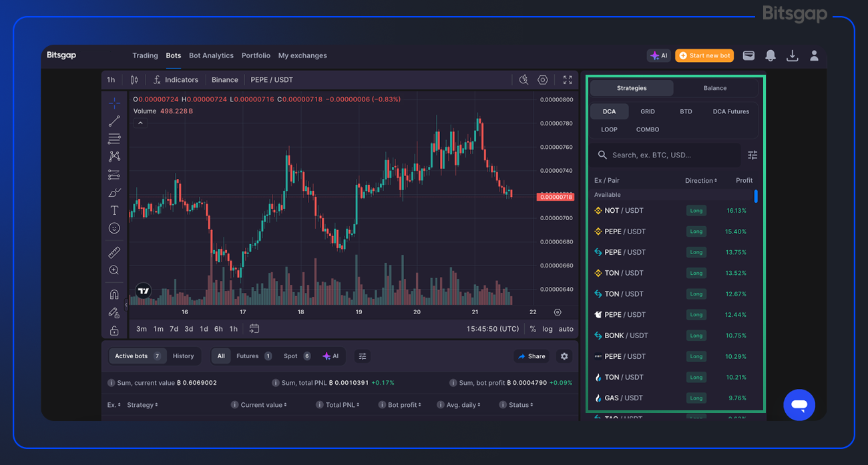Activate the measure ruler tool
This screenshot has width=868, height=465.
[114, 252]
